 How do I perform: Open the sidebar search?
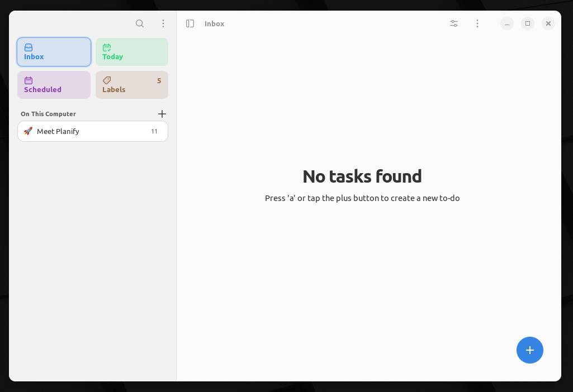pos(140,23)
